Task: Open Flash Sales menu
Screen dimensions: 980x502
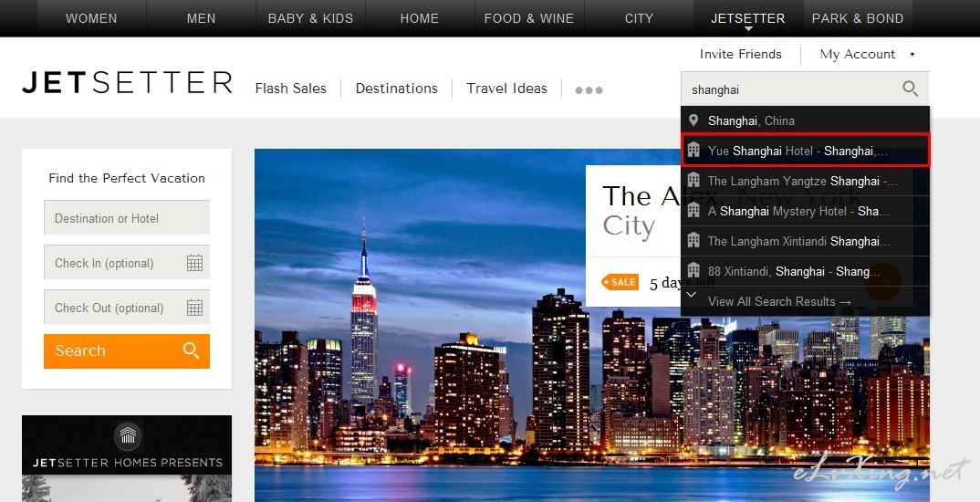Action: (291, 89)
